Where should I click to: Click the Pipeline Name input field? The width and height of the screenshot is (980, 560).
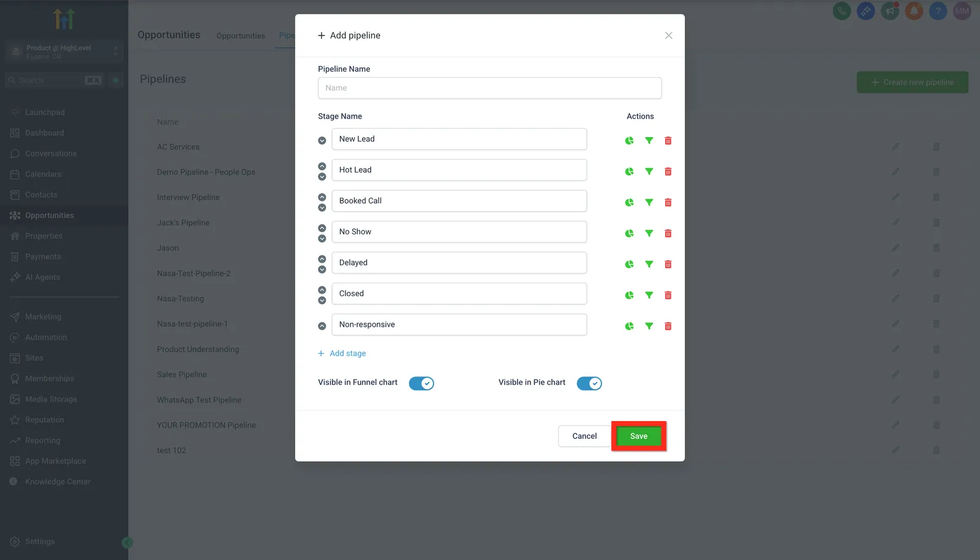490,88
